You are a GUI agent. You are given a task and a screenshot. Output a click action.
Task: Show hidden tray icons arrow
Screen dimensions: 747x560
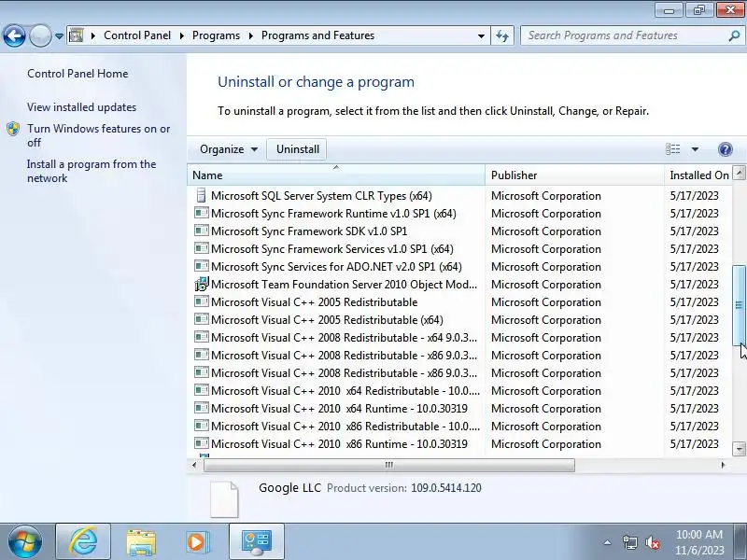pos(608,542)
